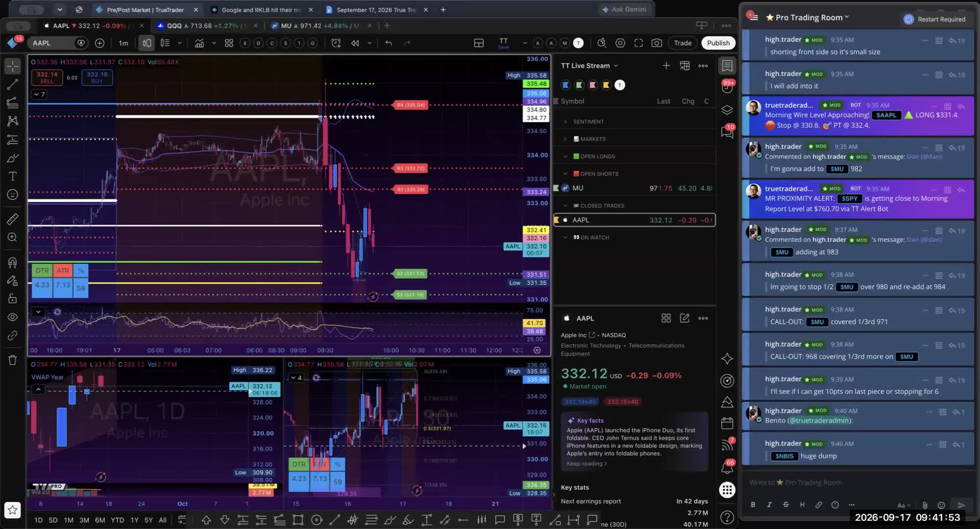Screen dimensions: 980x529
Task: Collapse the OPEN LONGS section
Action: 565,156
